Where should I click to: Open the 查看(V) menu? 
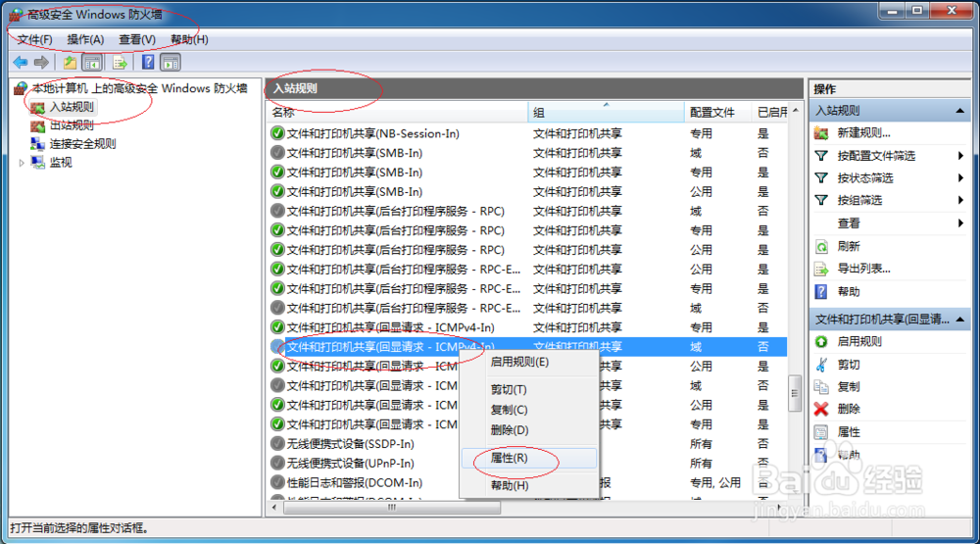point(137,39)
